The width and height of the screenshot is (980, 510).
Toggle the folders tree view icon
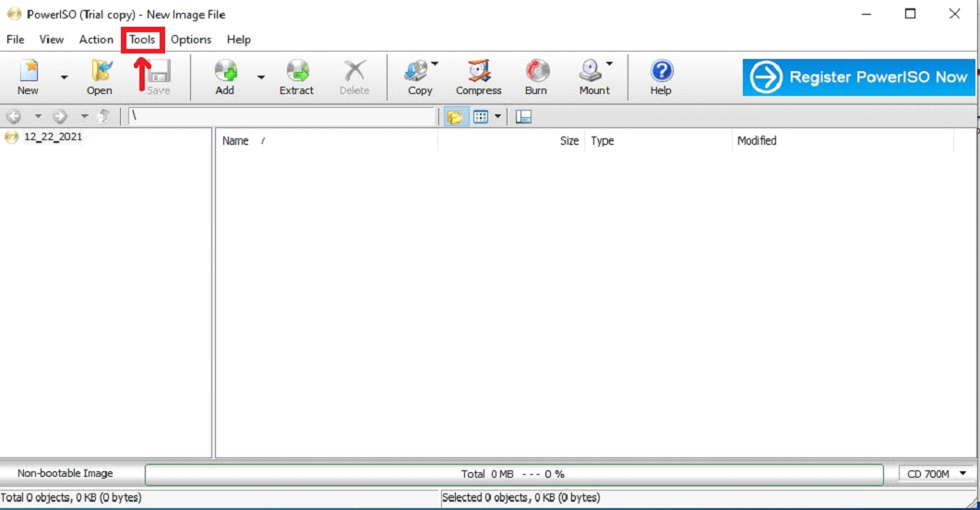point(455,117)
